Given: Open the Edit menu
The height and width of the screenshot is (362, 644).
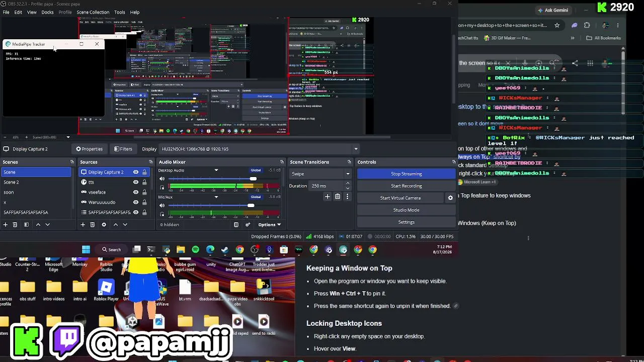Looking at the screenshot, I should (x=18, y=12).
